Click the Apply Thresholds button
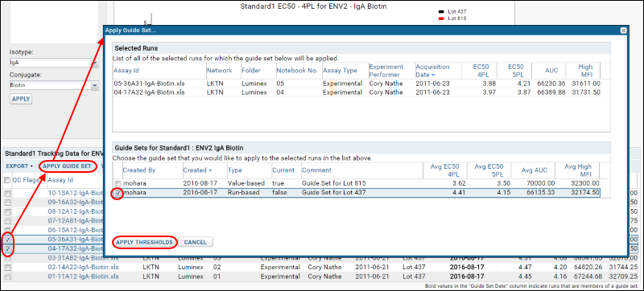Viewport: 644px width, 291px height. click(x=145, y=242)
